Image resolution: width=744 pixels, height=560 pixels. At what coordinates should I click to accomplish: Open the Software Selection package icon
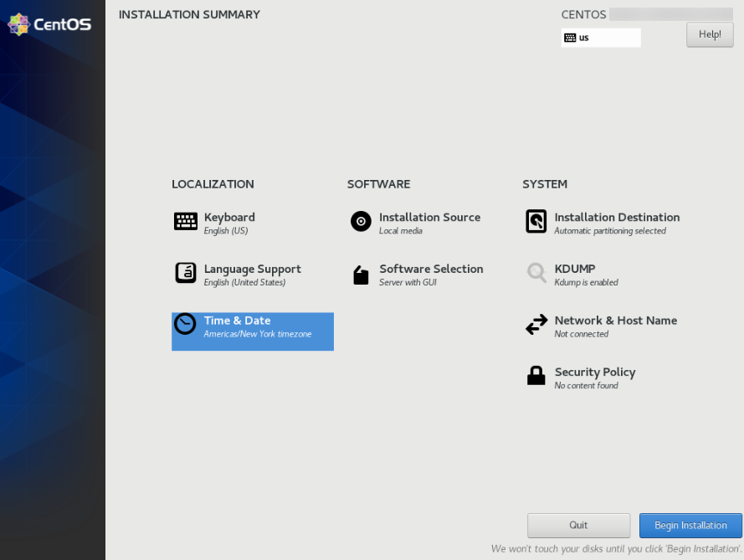point(361,275)
